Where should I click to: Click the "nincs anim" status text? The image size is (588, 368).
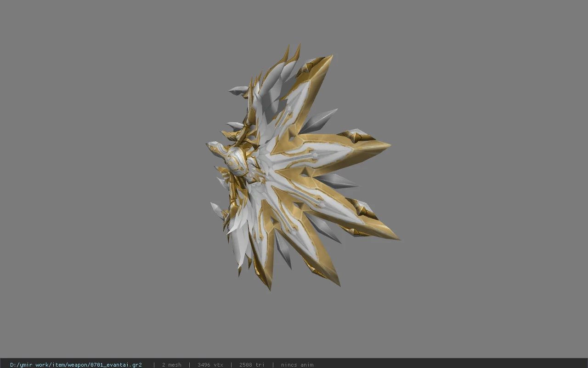297,365
